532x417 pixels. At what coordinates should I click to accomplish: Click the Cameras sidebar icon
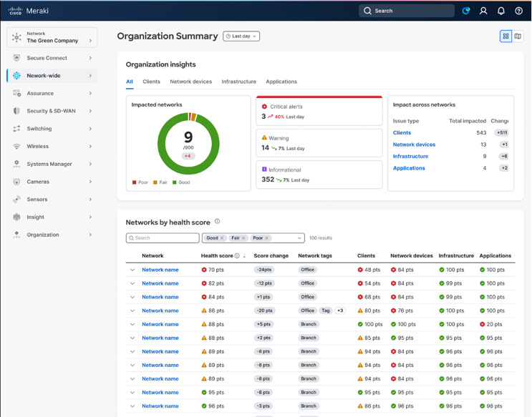[16, 182]
